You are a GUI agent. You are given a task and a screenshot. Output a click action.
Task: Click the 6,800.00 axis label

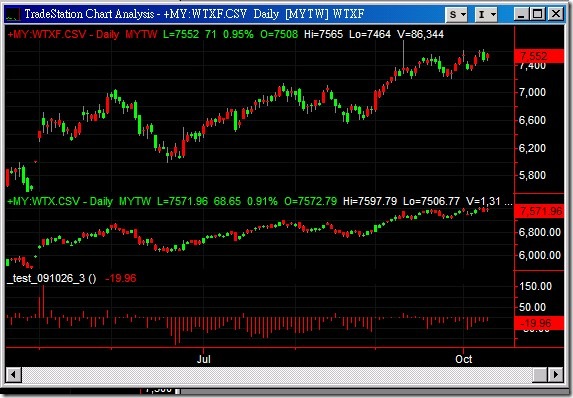540,232
